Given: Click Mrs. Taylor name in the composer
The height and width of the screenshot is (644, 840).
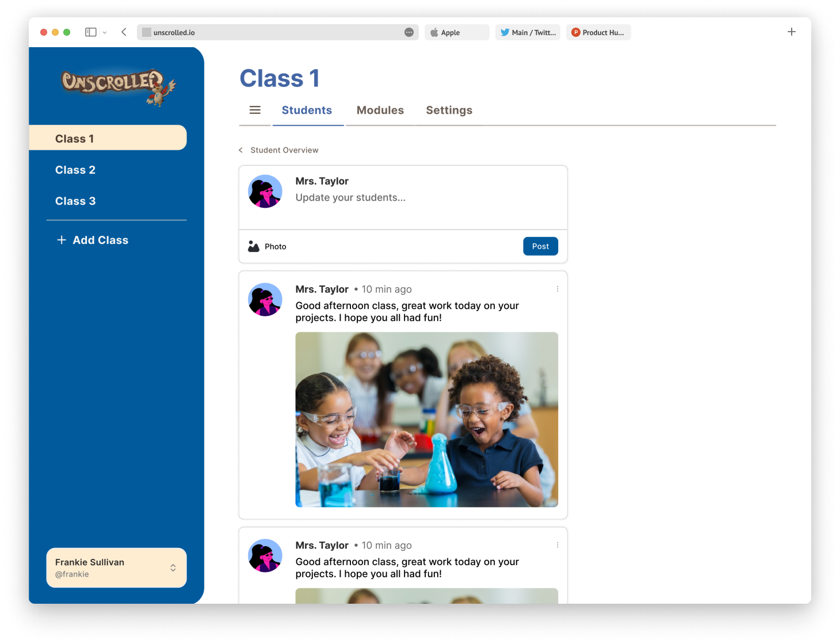Looking at the screenshot, I should click(x=322, y=181).
